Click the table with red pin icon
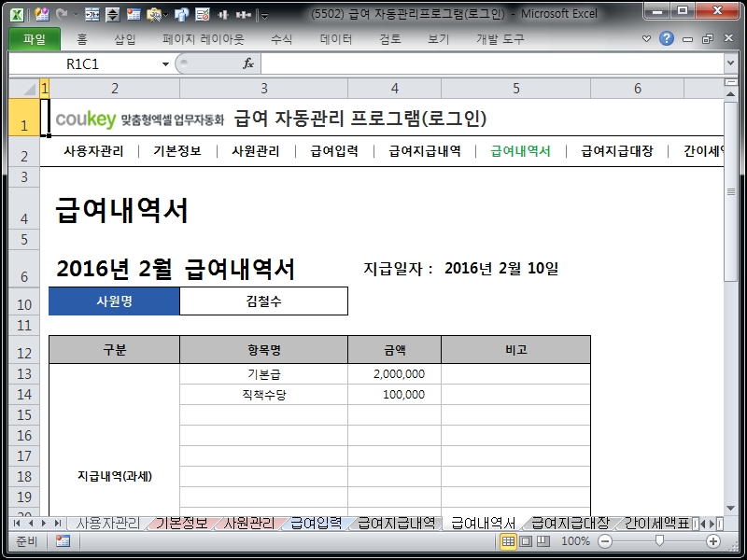747x560 pixels. click(x=134, y=15)
